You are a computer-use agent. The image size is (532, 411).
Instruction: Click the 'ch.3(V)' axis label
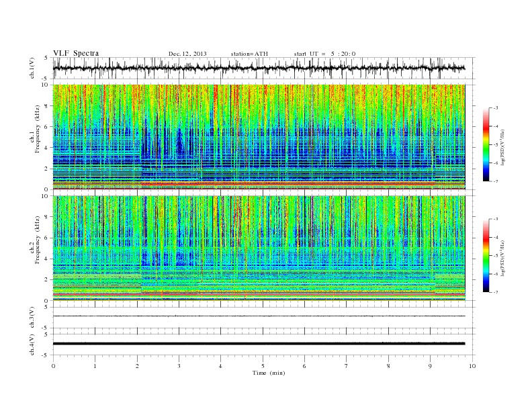click(x=32, y=318)
